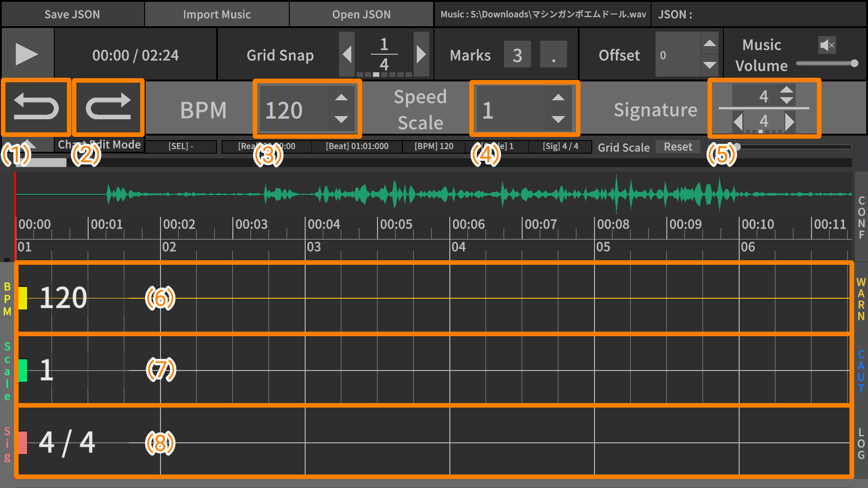Click Save JSON button
This screenshot has width=868, height=488.
coord(72,14)
